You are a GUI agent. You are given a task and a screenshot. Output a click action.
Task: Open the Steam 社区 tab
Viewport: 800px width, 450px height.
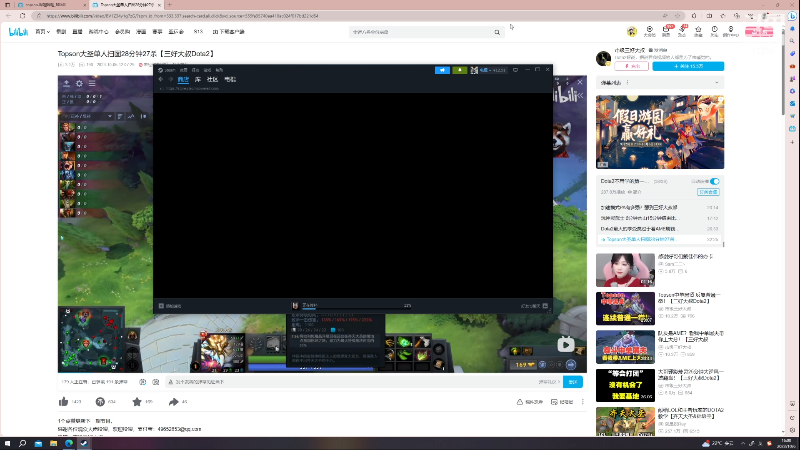(212, 80)
